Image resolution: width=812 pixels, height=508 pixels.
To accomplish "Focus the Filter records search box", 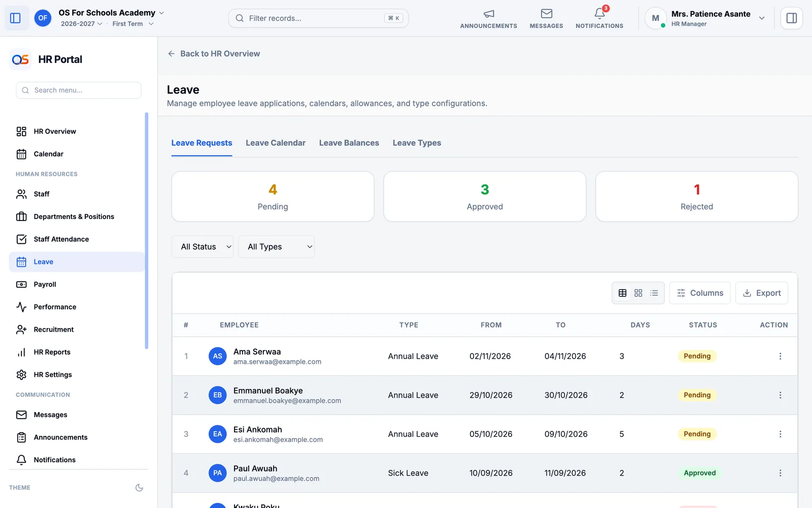I will [x=319, y=18].
